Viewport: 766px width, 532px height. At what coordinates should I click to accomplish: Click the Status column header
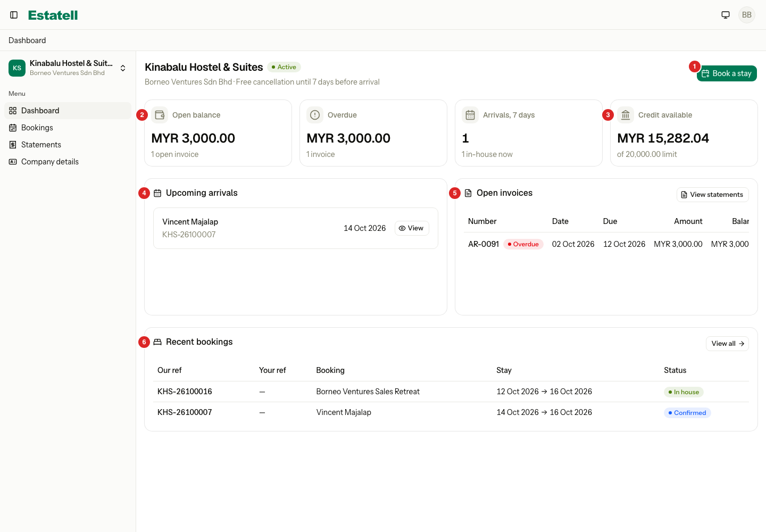pos(675,370)
